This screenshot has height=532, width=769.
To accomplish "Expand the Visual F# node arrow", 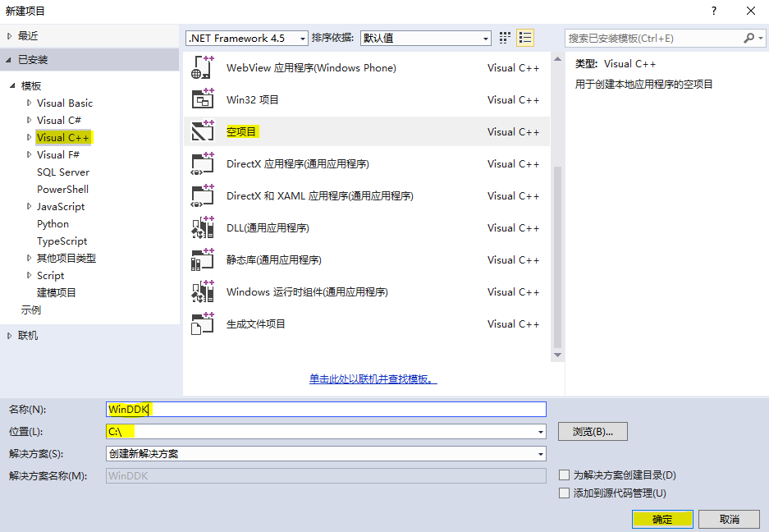I will [x=29, y=154].
